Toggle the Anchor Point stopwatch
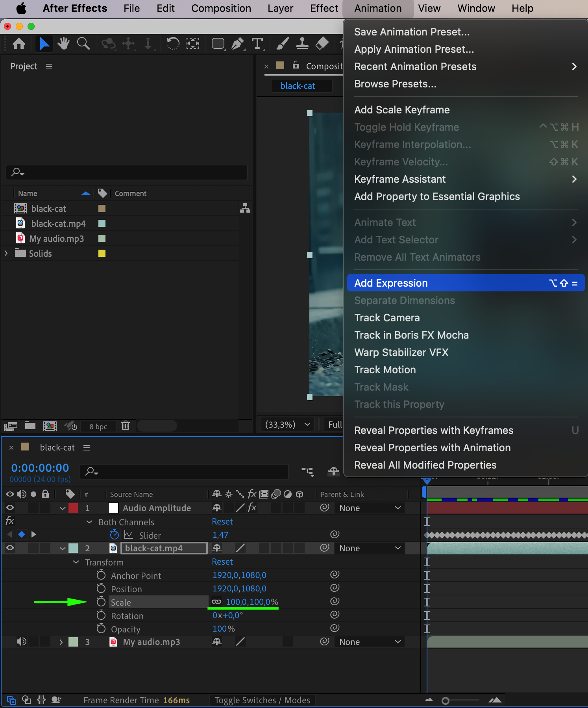The height and width of the screenshot is (708, 588). coord(101,575)
